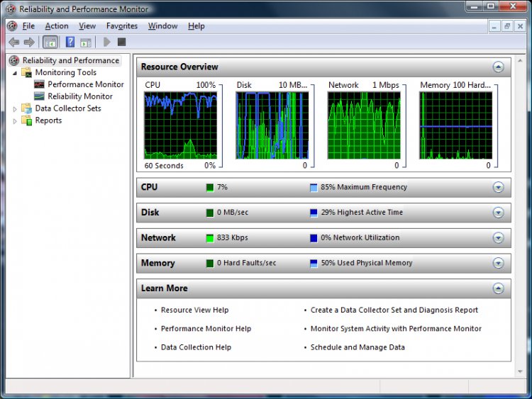The width and height of the screenshot is (532, 399).
Task: Expand the Data Collector Sets node
Action: point(15,109)
